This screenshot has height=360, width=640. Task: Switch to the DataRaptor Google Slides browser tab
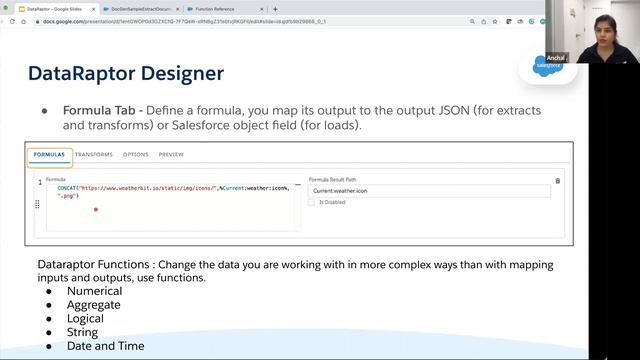tap(57, 9)
